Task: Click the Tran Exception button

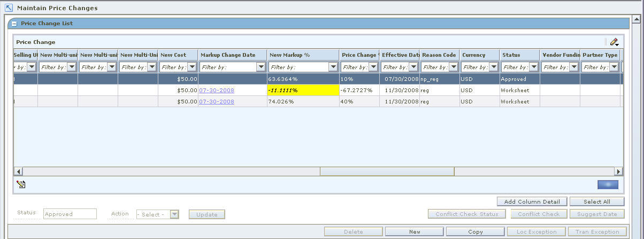Action: click(x=597, y=231)
